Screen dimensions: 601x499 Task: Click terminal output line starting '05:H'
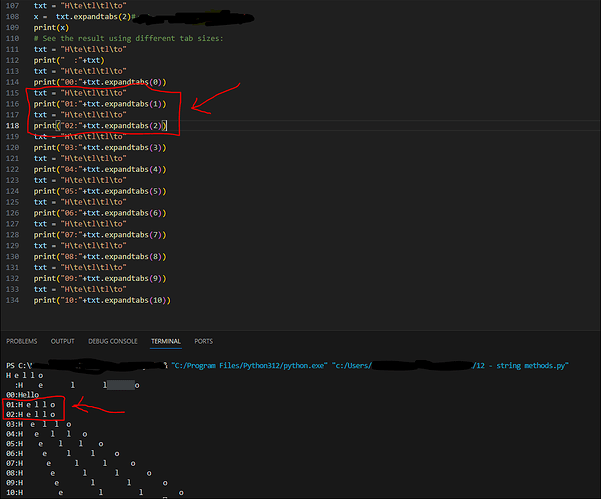pos(55,444)
